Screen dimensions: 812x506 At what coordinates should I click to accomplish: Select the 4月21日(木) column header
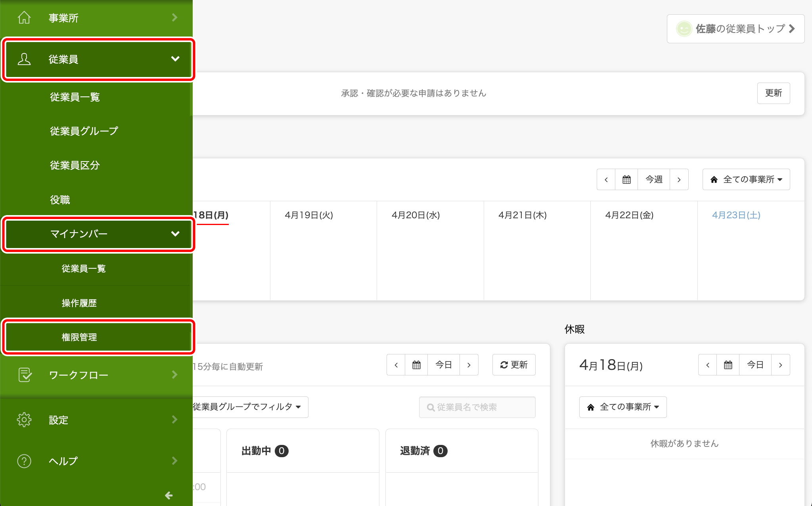[523, 215]
